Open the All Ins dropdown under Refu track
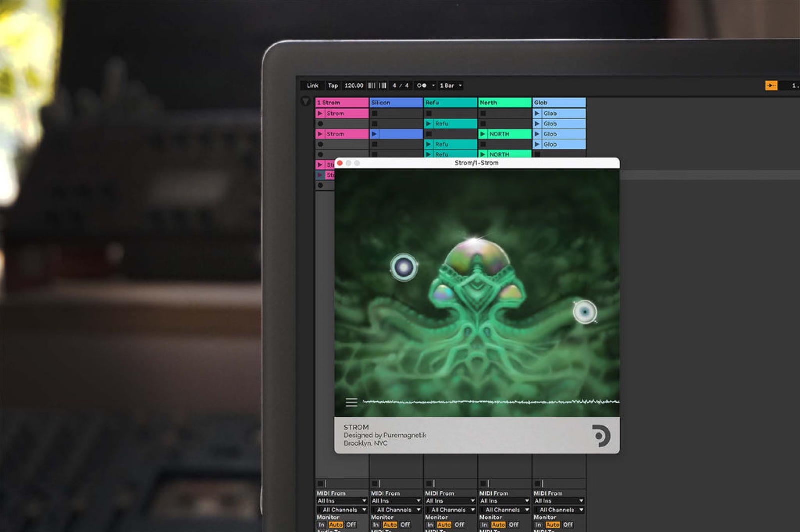Viewport: 800px width, 532px height. (450, 501)
